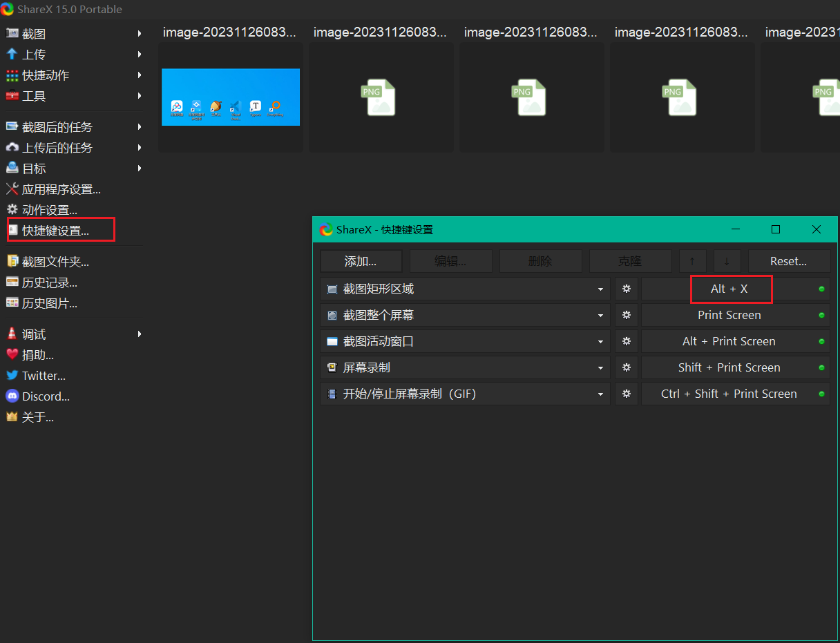Open the 屏幕录制 task dropdown
840x643 pixels.
tap(601, 368)
